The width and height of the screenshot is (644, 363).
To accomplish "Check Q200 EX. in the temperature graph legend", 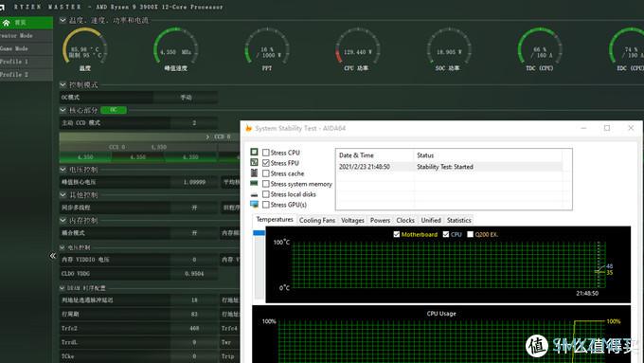I will tap(470, 234).
